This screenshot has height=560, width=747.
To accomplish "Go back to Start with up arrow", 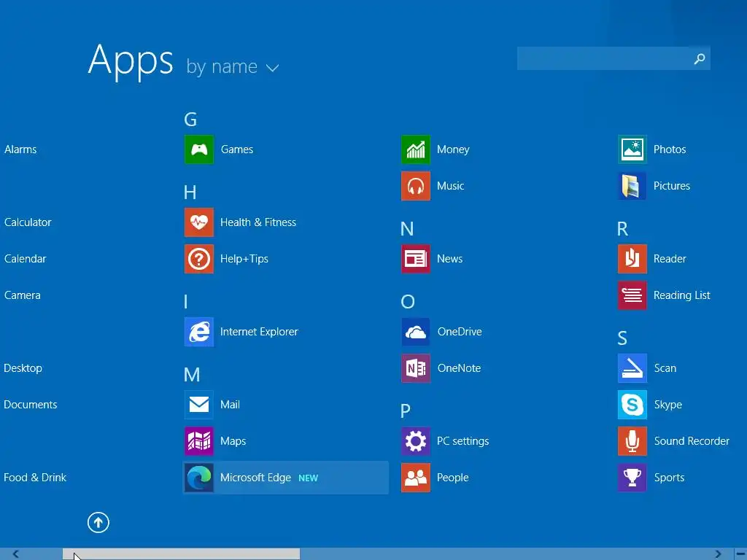I will pos(98,523).
